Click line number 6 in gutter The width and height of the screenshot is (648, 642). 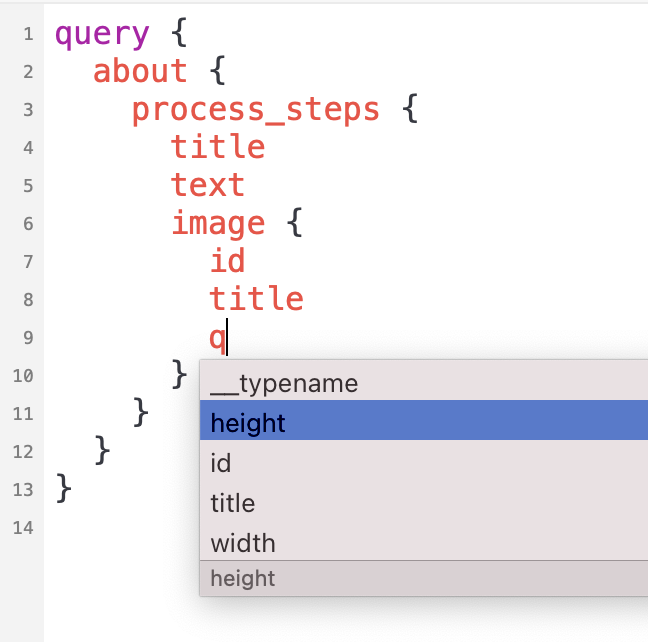(28, 224)
